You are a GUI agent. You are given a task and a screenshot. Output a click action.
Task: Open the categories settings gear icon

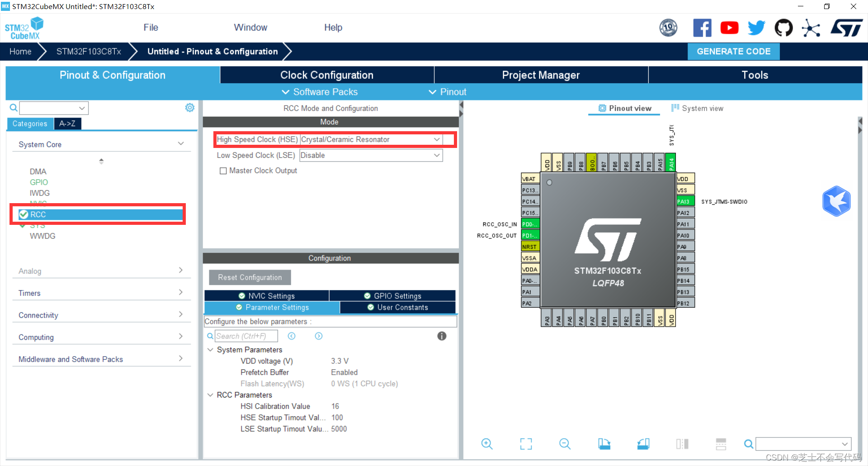tap(190, 108)
